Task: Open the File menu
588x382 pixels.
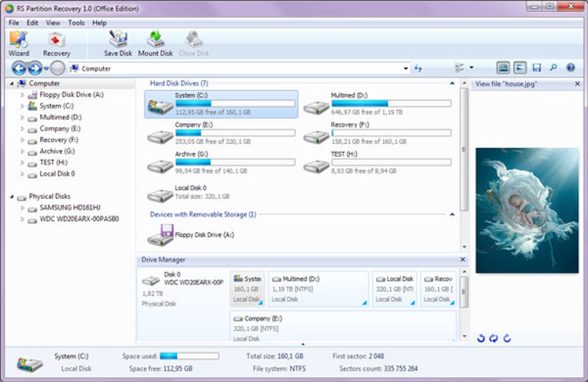Action: pyautogui.click(x=14, y=23)
